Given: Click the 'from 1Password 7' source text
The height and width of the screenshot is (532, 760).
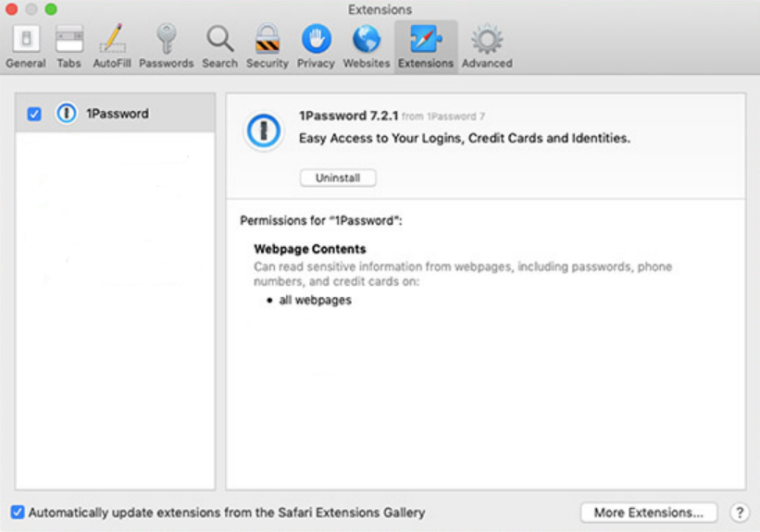Looking at the screenshot, I should pos(443,116).
